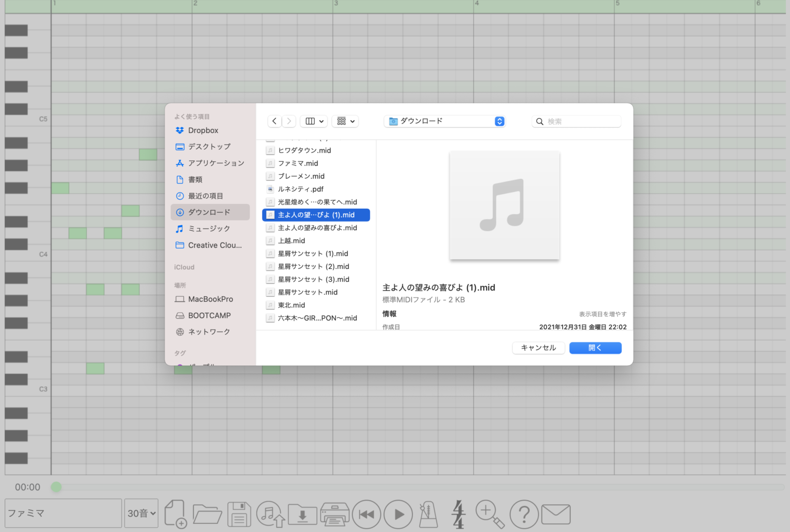Viewport: 790px width, 532px height.
Task: Open the column view mode dropdown
Action: pos(314,121)
